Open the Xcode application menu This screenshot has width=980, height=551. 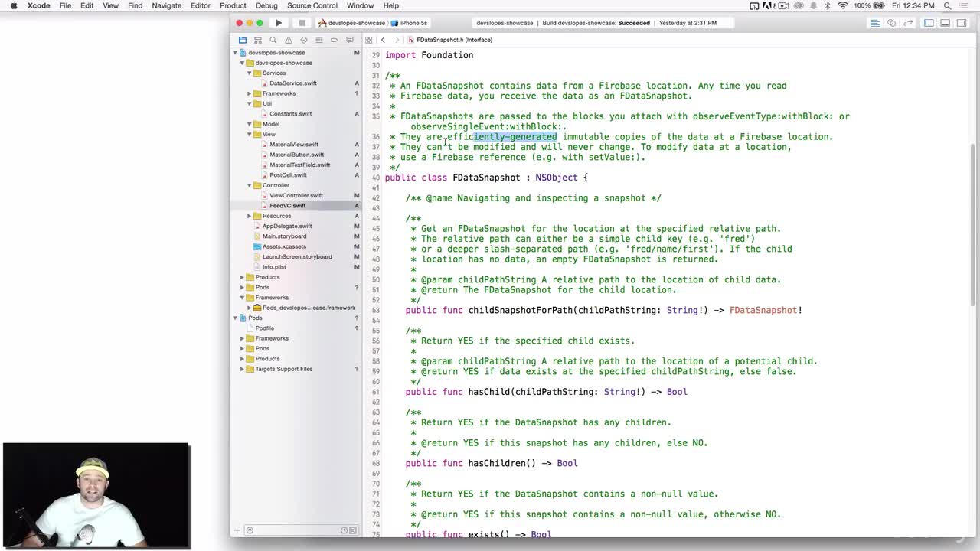38,5
